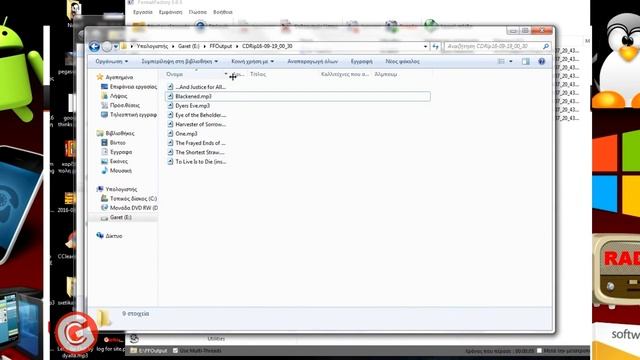The image size is (640, 360).
Task: Click the Καλλιτέχνες column header
Action: tap(345, 74)
